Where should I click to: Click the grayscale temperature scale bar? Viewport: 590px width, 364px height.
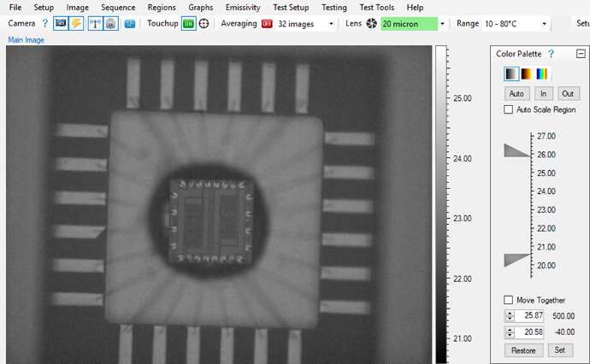point(441,204)
